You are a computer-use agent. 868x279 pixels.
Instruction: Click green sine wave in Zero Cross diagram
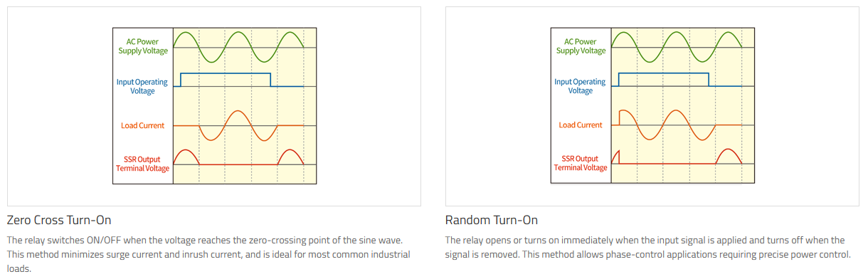(x=239, y=47)
